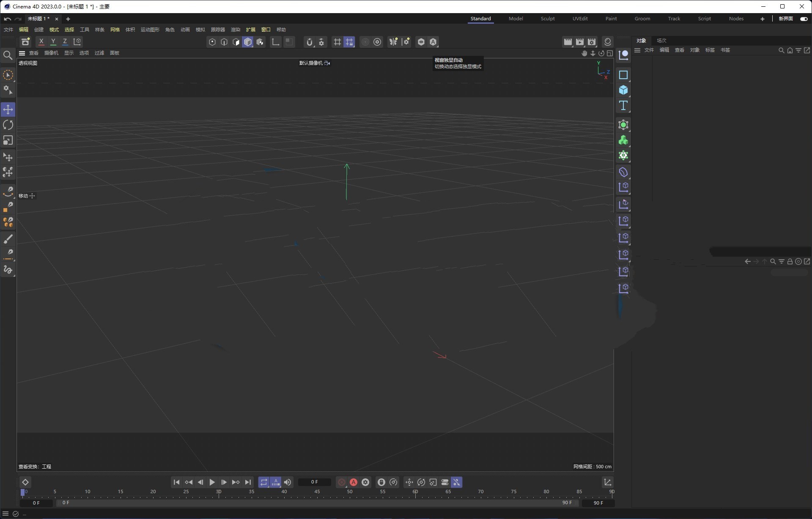Switch to the Sculpt layout tab
The height and width of the screenshot is (519, 812).
click(548, 19)
